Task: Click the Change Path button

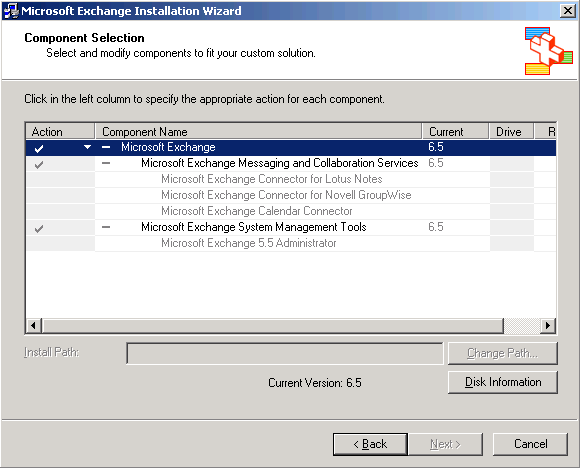Action: click(502, 353)
